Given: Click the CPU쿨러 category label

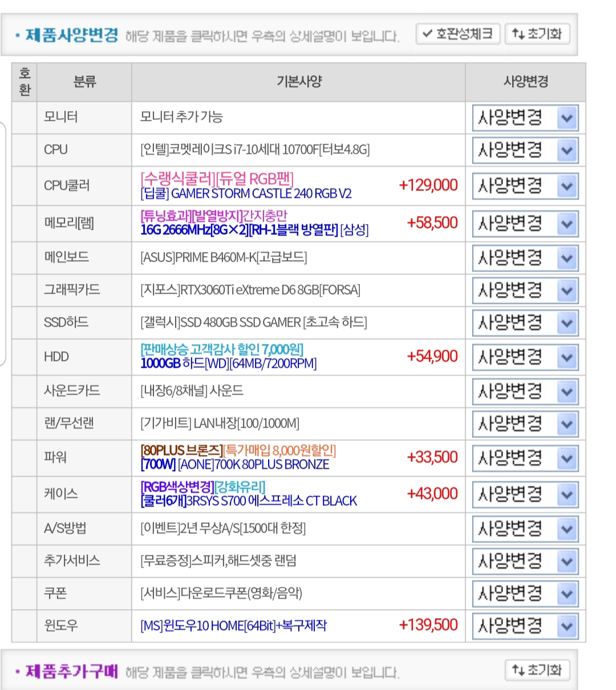Looking at the screenshot, I should coord(67,185).
